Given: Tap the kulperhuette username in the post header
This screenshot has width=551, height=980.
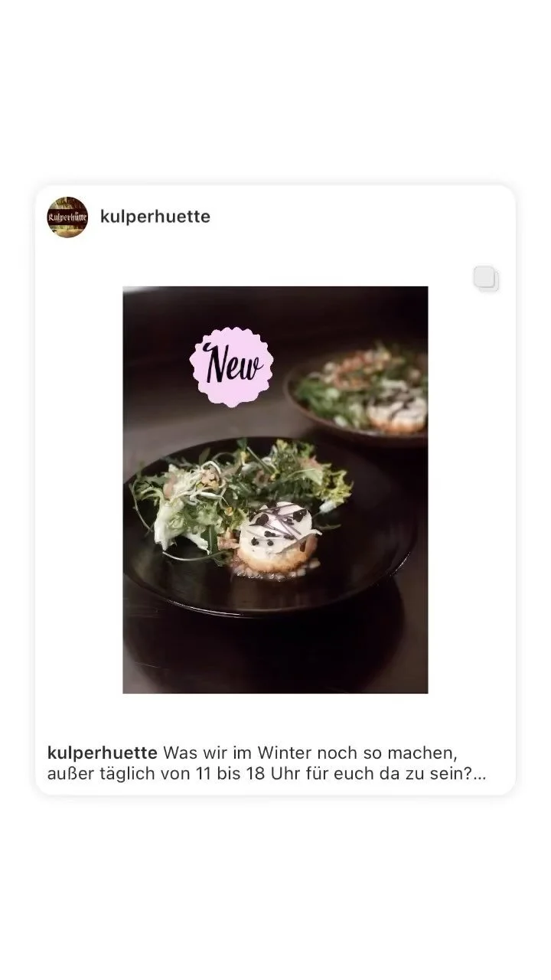Looking at the screenshot, I should tap(155, 217).
